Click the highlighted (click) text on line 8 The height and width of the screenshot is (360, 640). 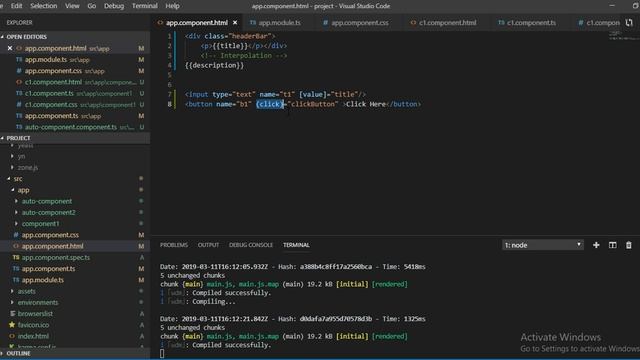(270, 104)
